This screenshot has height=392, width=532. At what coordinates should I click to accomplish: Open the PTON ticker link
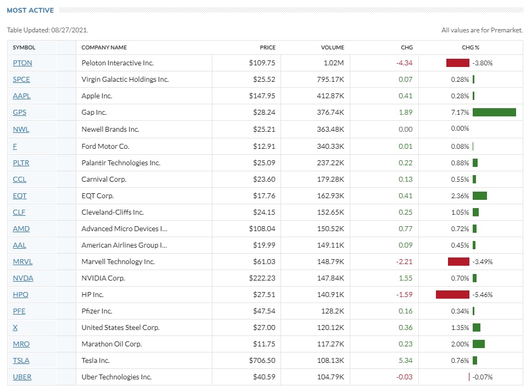tap(23, 63)
